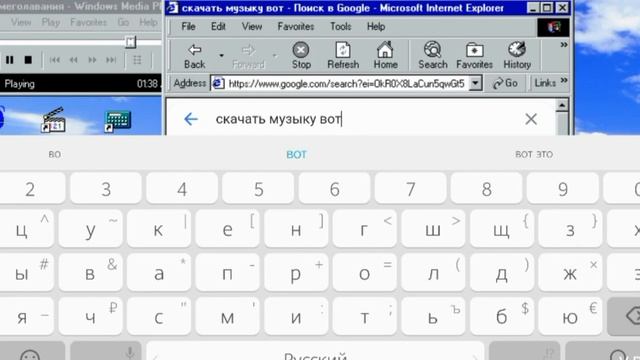Tap the 'а' key on keyboard

158,273
